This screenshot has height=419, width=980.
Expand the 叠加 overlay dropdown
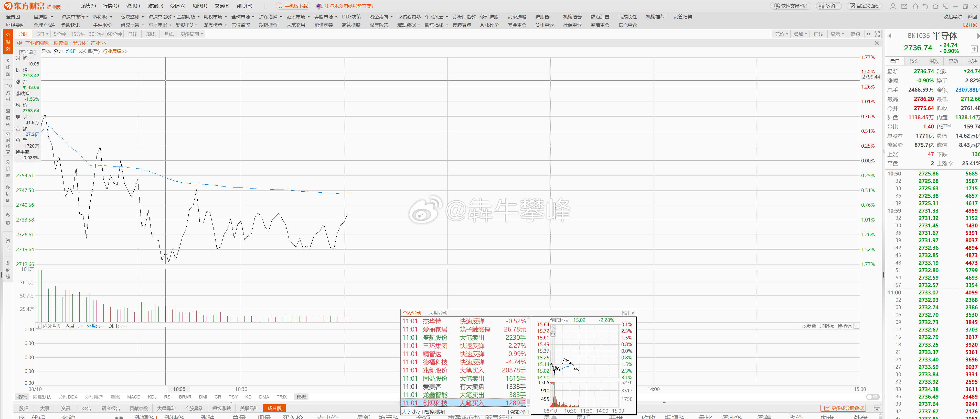[800, 34]
